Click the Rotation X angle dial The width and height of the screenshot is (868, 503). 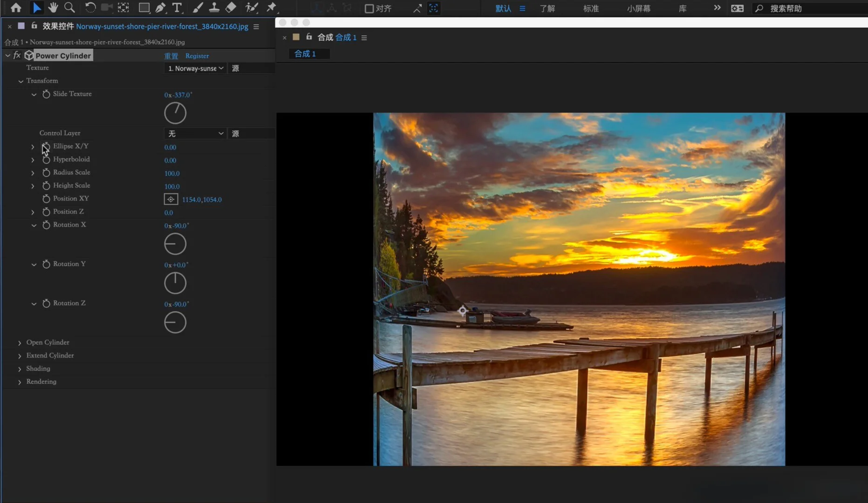[x=175, y=244]
